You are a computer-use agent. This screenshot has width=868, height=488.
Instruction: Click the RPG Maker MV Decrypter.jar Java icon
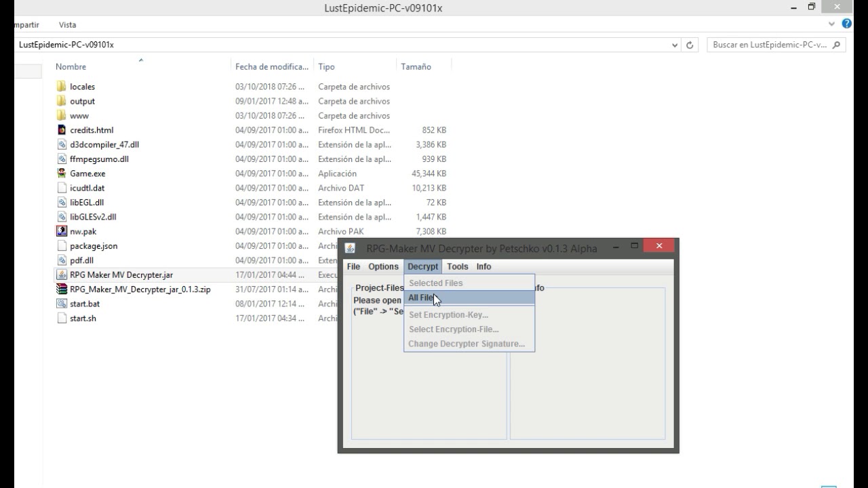(62, 274)
